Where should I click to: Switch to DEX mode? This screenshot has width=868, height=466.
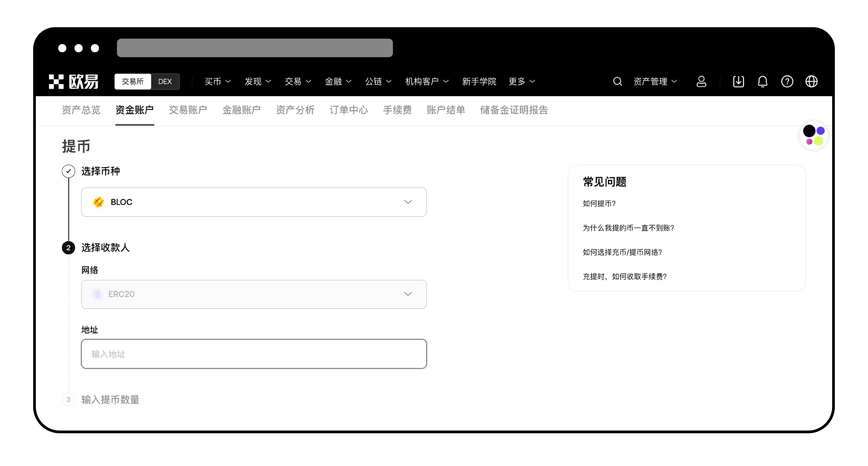click(165, 81)
